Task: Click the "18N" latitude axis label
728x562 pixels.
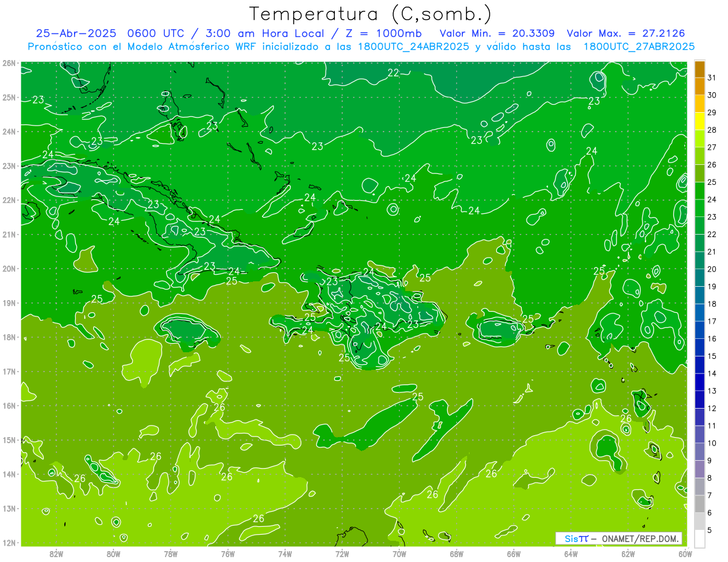Action: (9, 337)
